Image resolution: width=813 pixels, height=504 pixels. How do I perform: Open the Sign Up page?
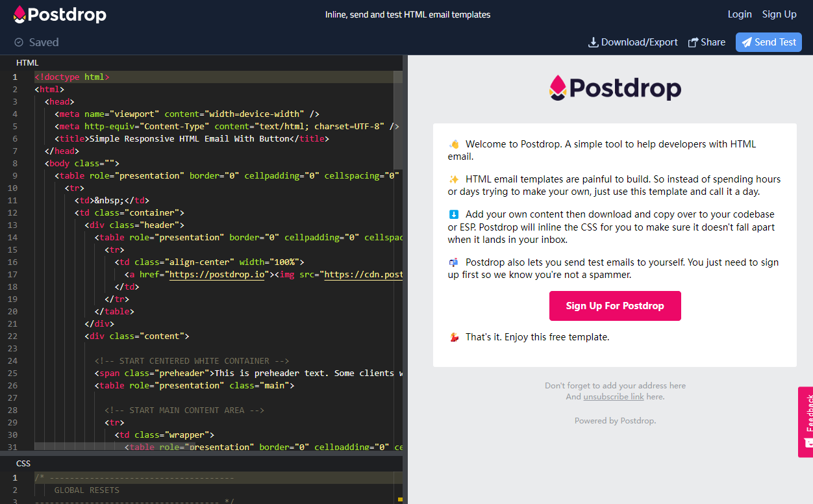tap(779, 14)
